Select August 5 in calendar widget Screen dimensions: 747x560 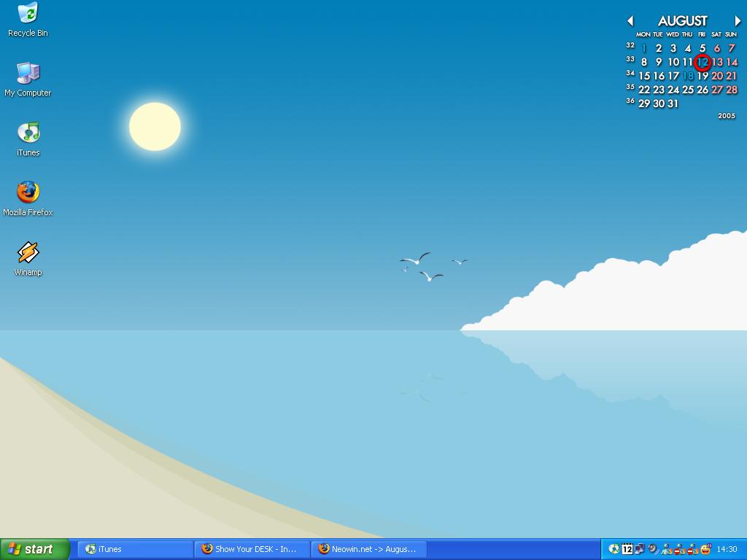click(x=703, y=48)
